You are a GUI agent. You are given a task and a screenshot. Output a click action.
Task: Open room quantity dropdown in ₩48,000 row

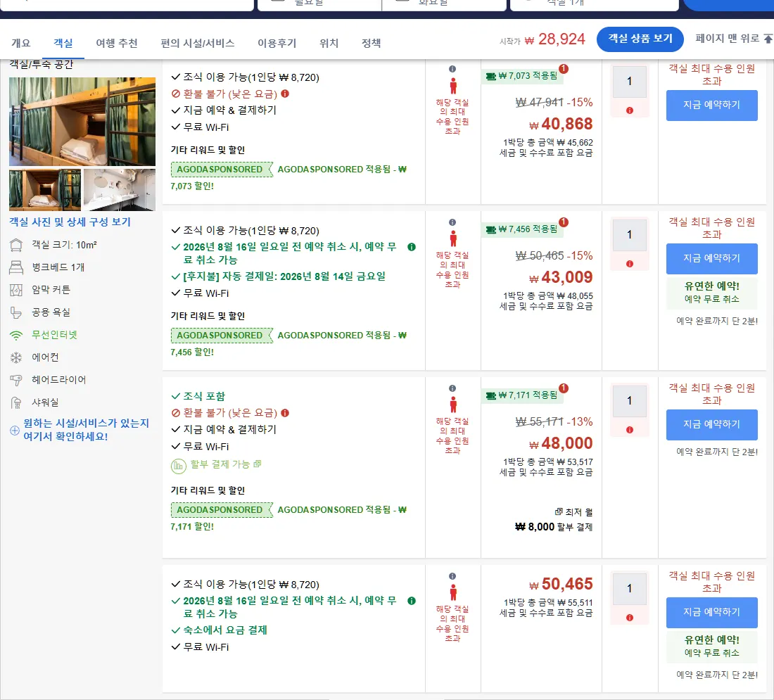(x=629, y=401)
